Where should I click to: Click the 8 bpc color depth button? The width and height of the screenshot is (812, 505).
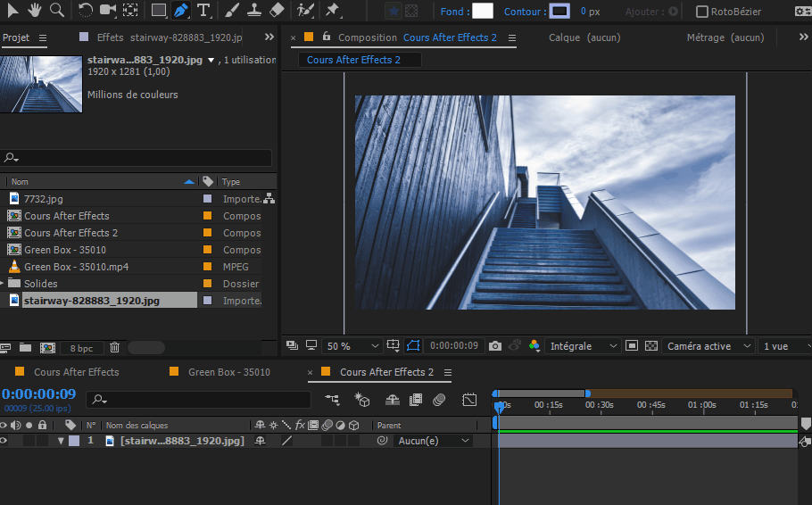point(82,348)
